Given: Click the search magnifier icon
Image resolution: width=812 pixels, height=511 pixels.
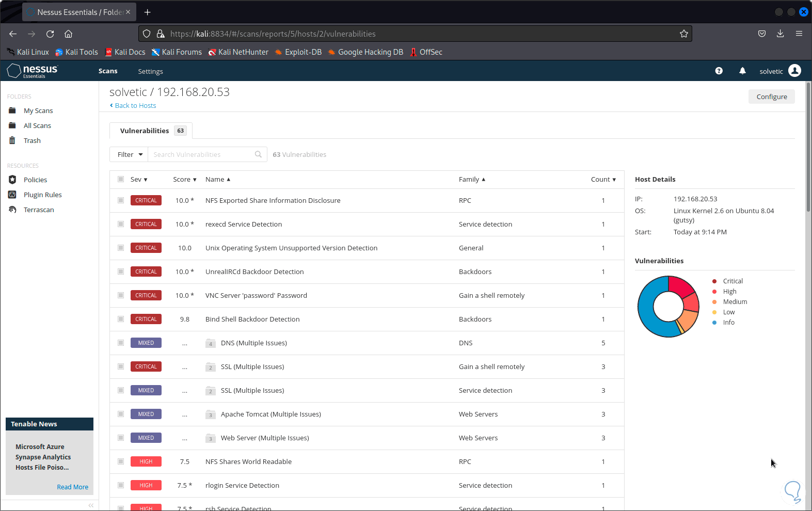Looking at the screenshot, I should click(258, 154).
